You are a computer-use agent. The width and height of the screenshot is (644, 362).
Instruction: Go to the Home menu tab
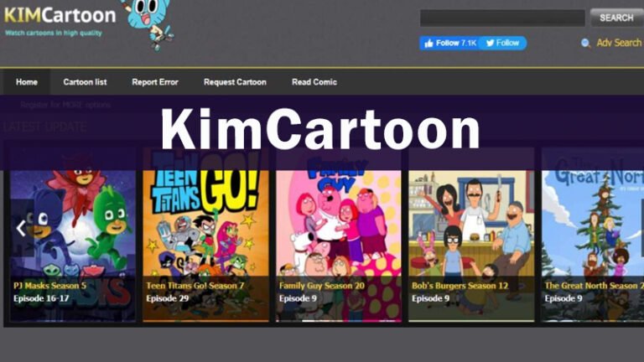point(27,82)
